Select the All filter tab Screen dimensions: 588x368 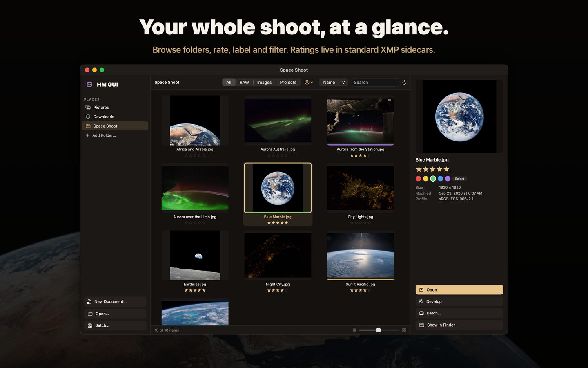229,82
